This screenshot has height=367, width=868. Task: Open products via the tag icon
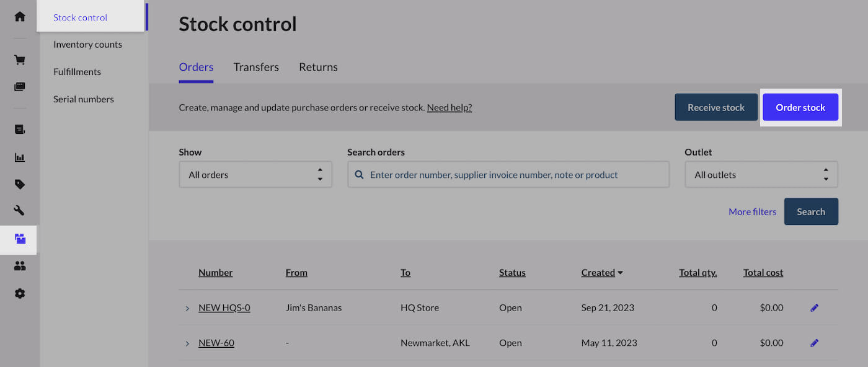[20, 184]
